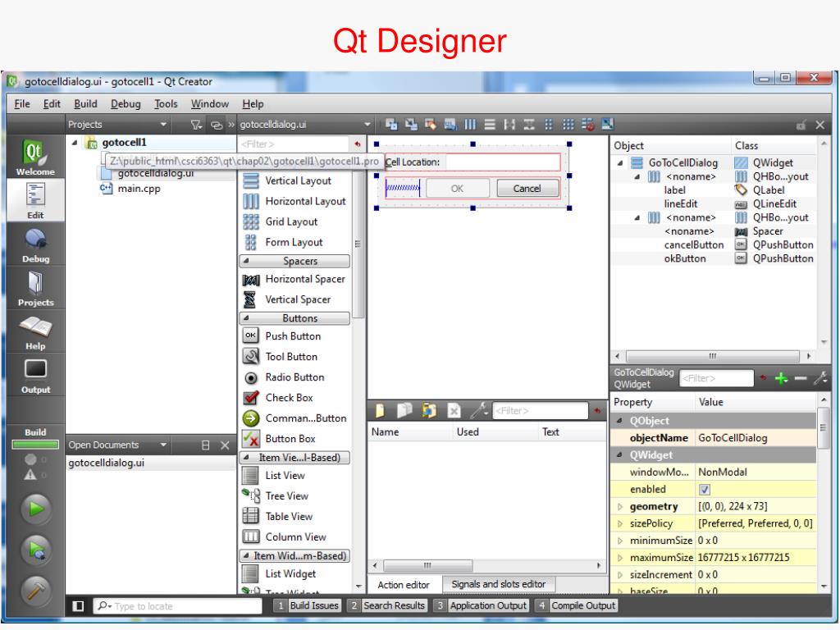Open the Application Output pane
840x630 pixels.
481,605
